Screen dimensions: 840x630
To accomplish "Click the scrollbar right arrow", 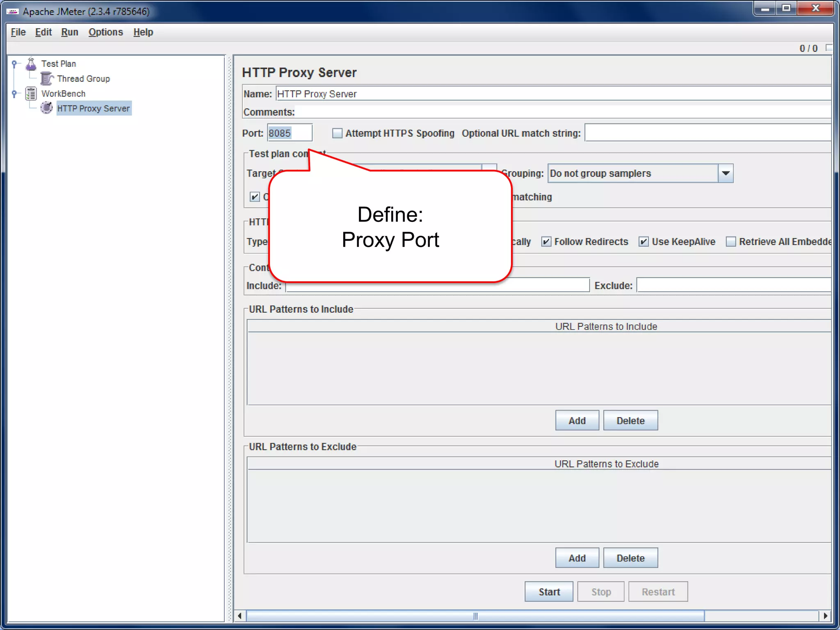I will coord(825,616).
